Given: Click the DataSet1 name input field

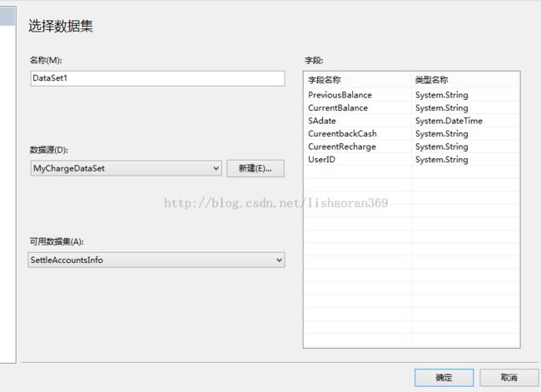Looking at the screenshot, I should pos(157,78).
